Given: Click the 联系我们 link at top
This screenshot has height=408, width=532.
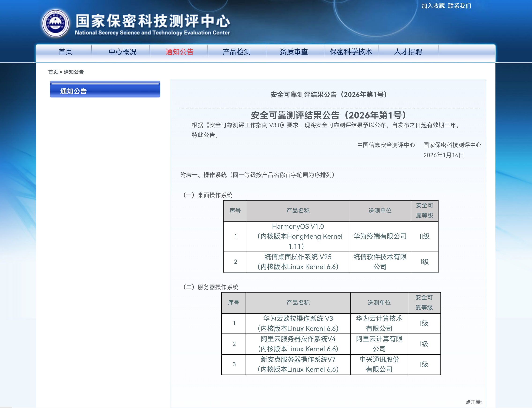Looking at the screenshot, I should (x=460, y=6).
